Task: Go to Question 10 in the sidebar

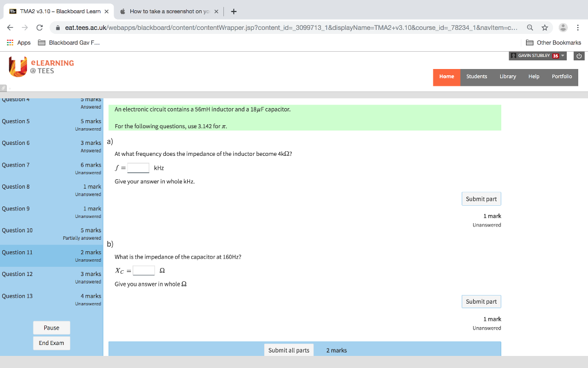Action: (x=51, y=234)
